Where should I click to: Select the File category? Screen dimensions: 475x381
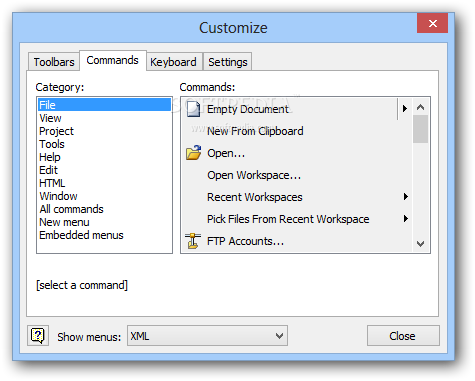click(x=104, y=105)
